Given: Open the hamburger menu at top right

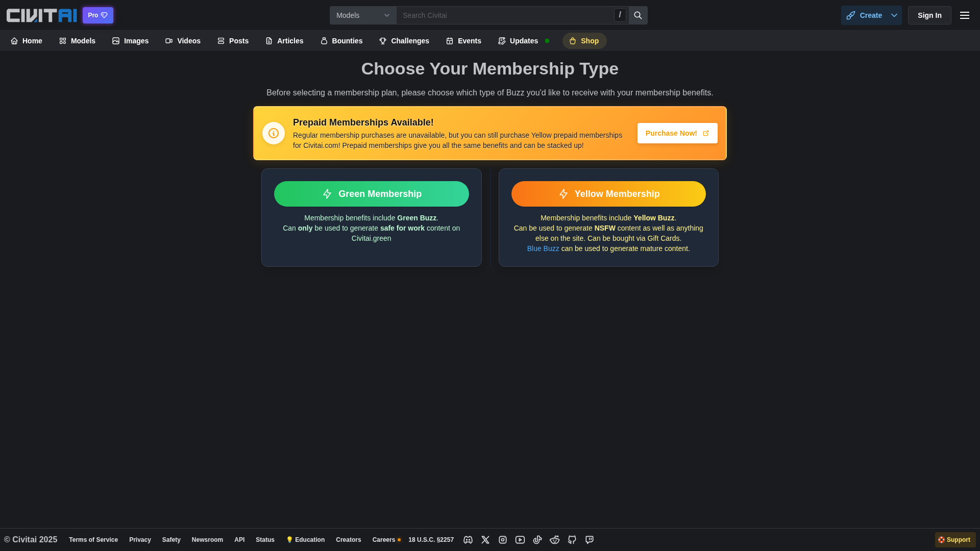Looking at the screenshot, I should [964, 15].
